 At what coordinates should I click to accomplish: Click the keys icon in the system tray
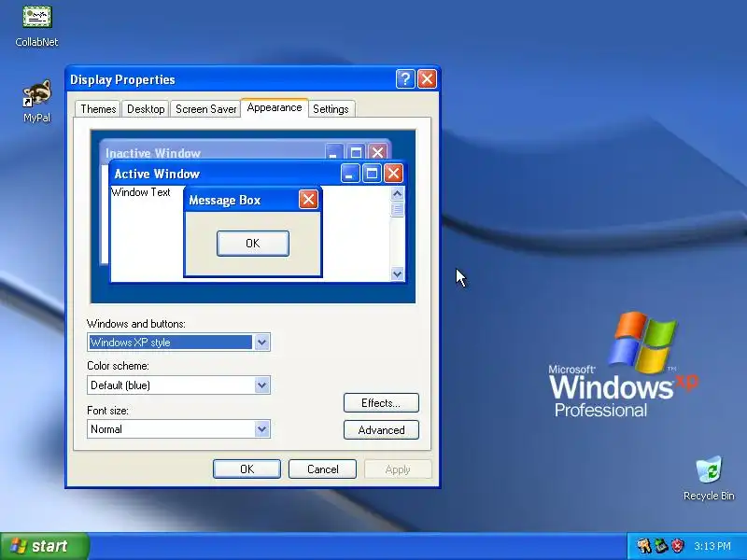coord(644,546)
